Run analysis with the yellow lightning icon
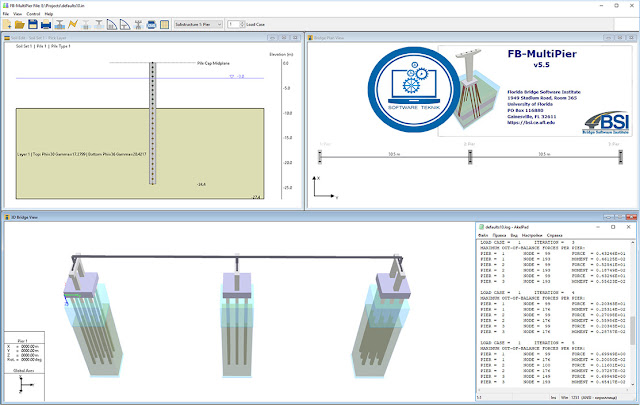 [x=73, y=24]
